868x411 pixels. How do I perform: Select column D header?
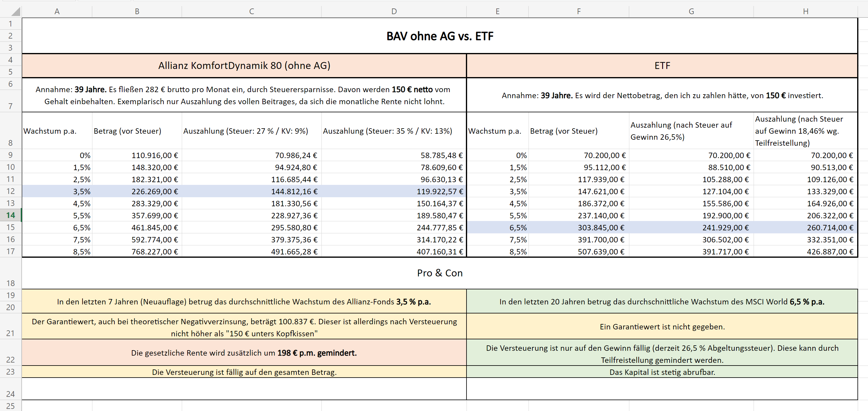(x=394, y=11)
